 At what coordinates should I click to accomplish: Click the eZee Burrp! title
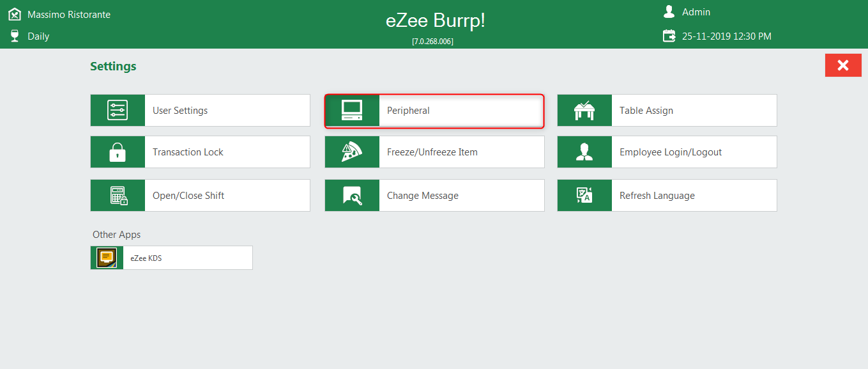point(436,20)
